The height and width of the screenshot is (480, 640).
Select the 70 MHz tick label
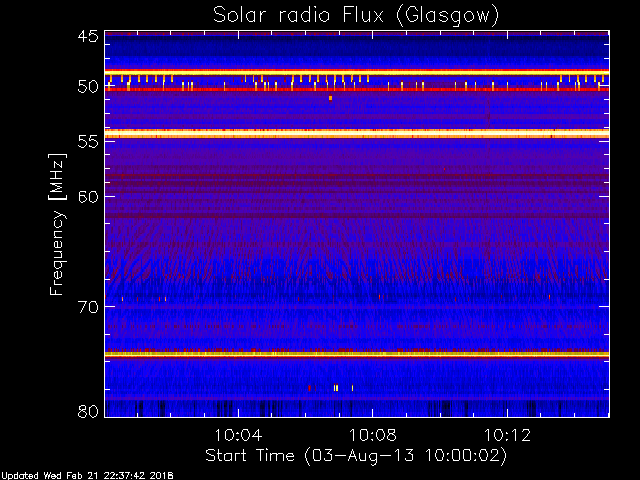(87, 307)
